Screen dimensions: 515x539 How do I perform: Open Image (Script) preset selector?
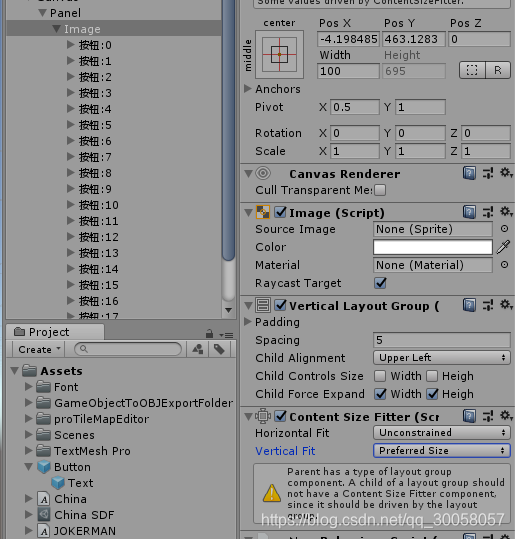click(488, 212)
